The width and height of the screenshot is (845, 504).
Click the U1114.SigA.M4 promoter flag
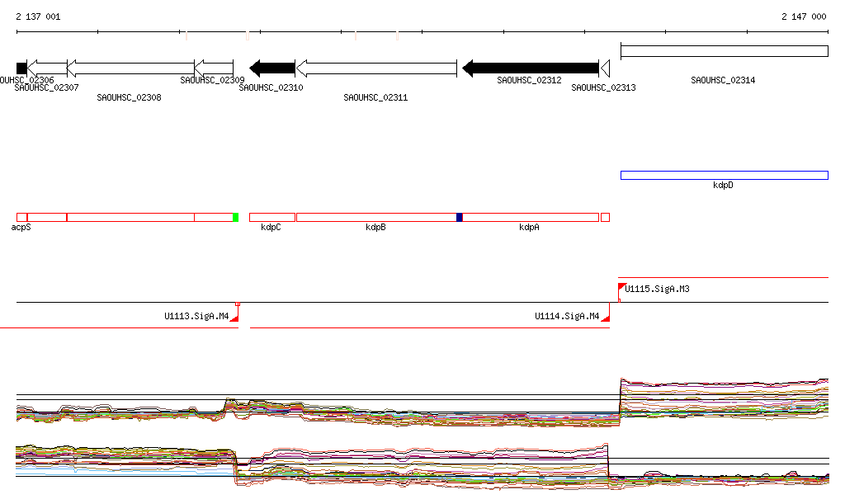[x=605, y=318]
